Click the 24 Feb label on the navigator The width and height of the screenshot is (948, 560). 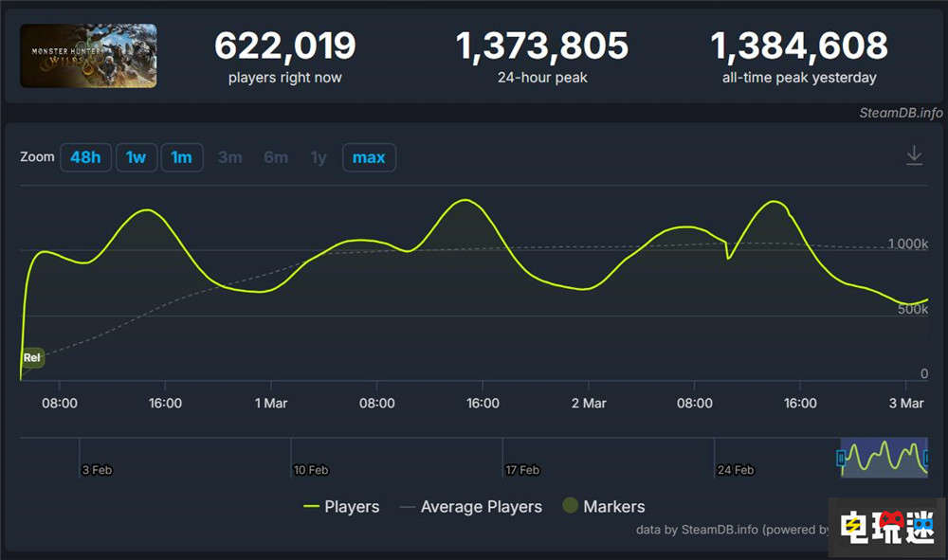[x=735, y=469]
